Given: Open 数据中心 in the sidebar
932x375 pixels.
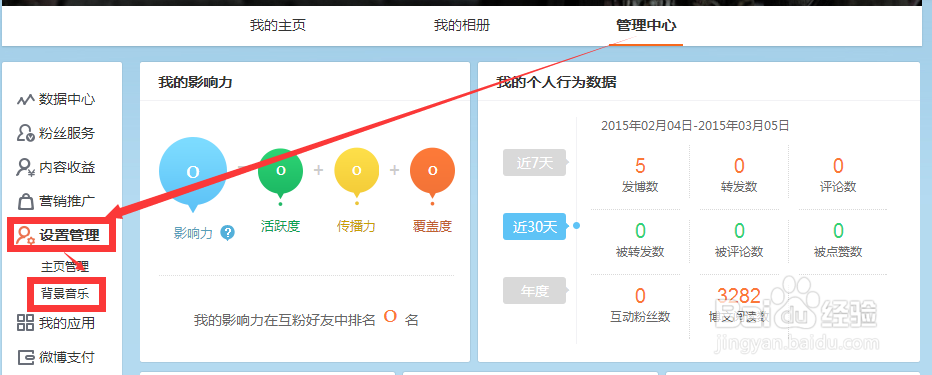Looking at the screenshot, I should pos(67,99).
